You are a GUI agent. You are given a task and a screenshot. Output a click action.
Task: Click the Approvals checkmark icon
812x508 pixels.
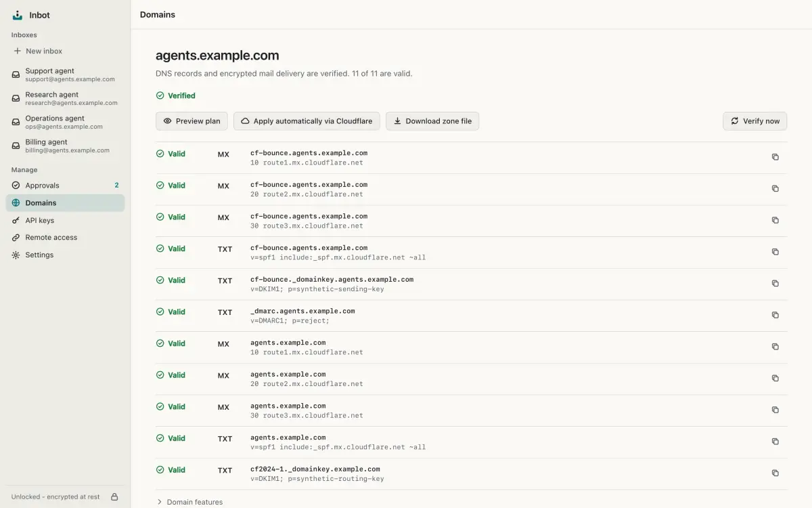(16, 186)
